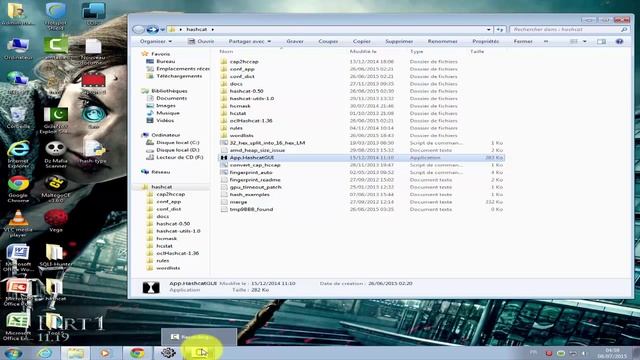Viewport: 640px width, 360px height.
Task: Click Ouvrir in the Explorer toolbar
Action: click(201, 41)
